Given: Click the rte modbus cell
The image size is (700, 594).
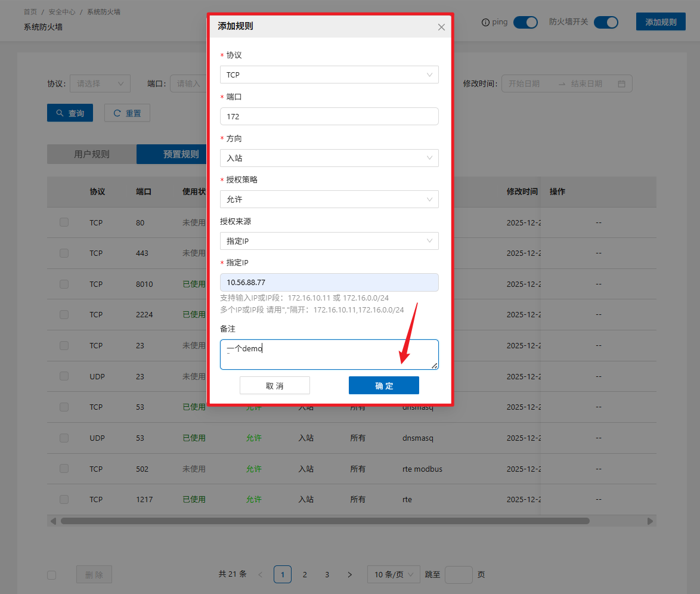Looking at the screenshot, I should point(422,469).
